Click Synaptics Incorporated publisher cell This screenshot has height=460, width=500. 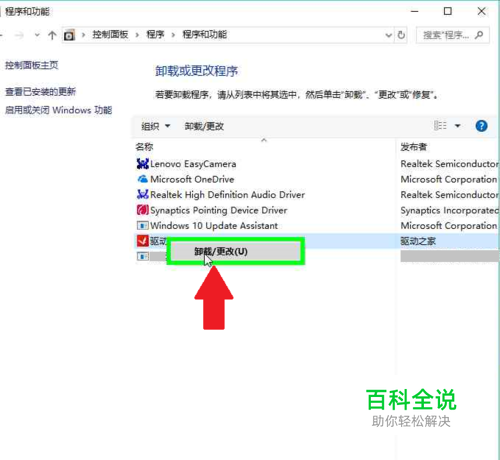tap(449, 210)
